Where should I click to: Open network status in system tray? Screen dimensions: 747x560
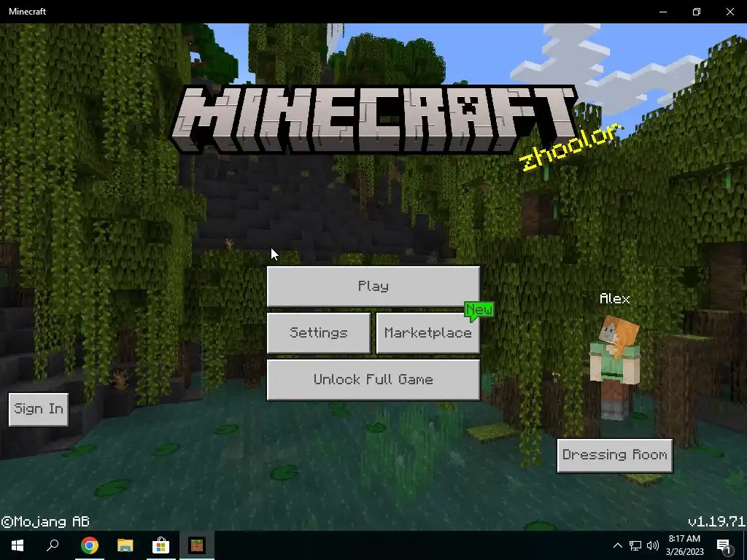pos(635,545)
